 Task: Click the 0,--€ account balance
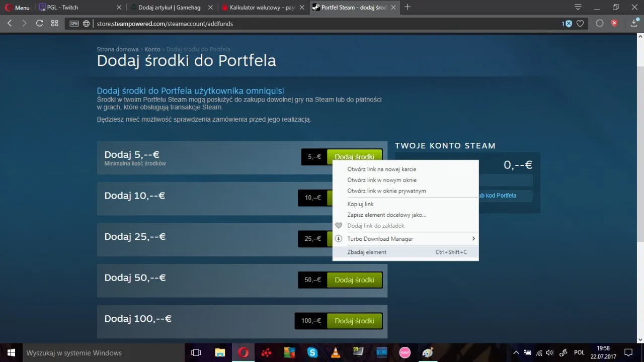[x=518, y=165]
